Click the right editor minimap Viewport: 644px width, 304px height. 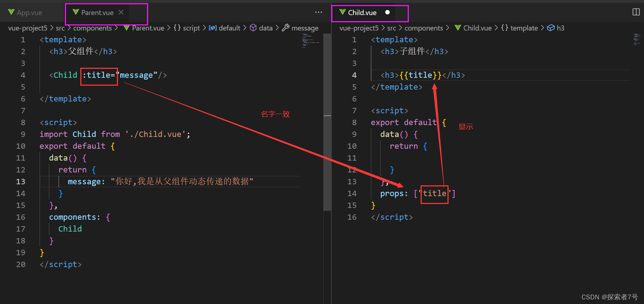637,39
